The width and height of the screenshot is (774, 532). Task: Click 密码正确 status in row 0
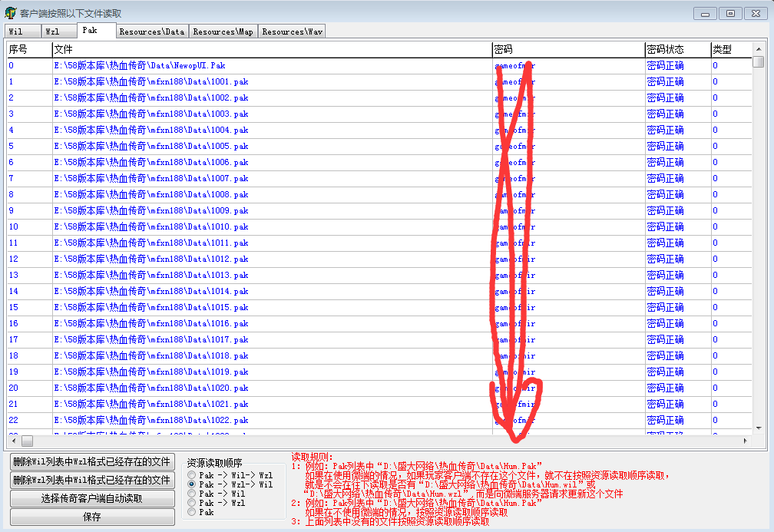[x=666, y=66]
